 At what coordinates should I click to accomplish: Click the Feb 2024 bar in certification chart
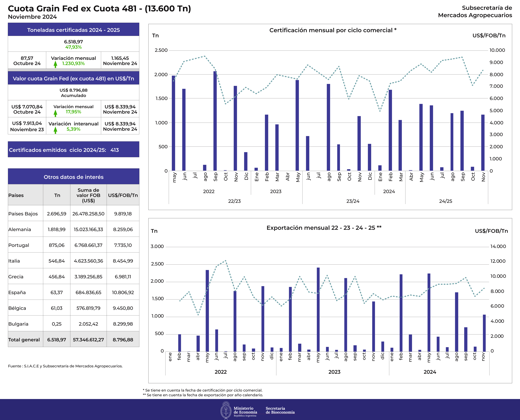click(390, 130)
